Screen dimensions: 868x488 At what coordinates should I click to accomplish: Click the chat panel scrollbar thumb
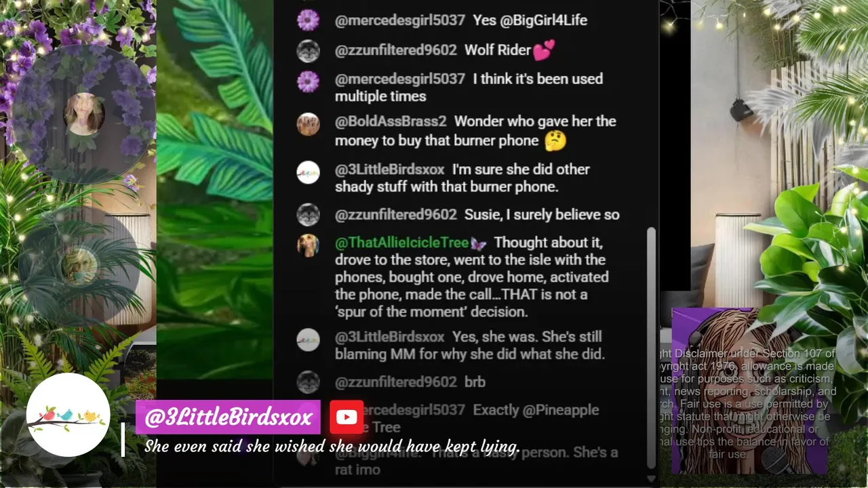(x=652, y=347)
